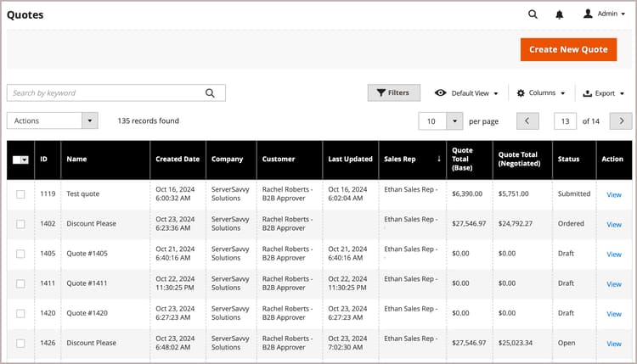Screen dimensions: 637x364
Task: Open the Filters button
Action: pyautogui.click(x=393, y=92)
